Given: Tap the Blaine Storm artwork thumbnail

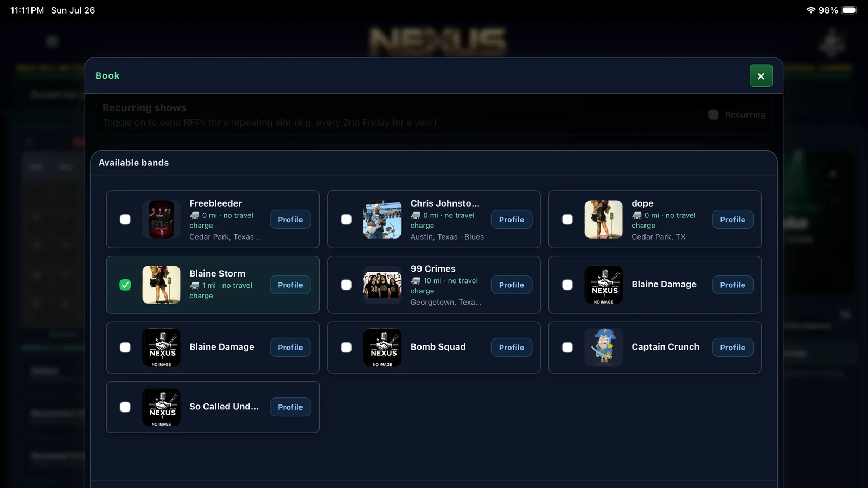Looking at the screenshot, I should (161, 285).
